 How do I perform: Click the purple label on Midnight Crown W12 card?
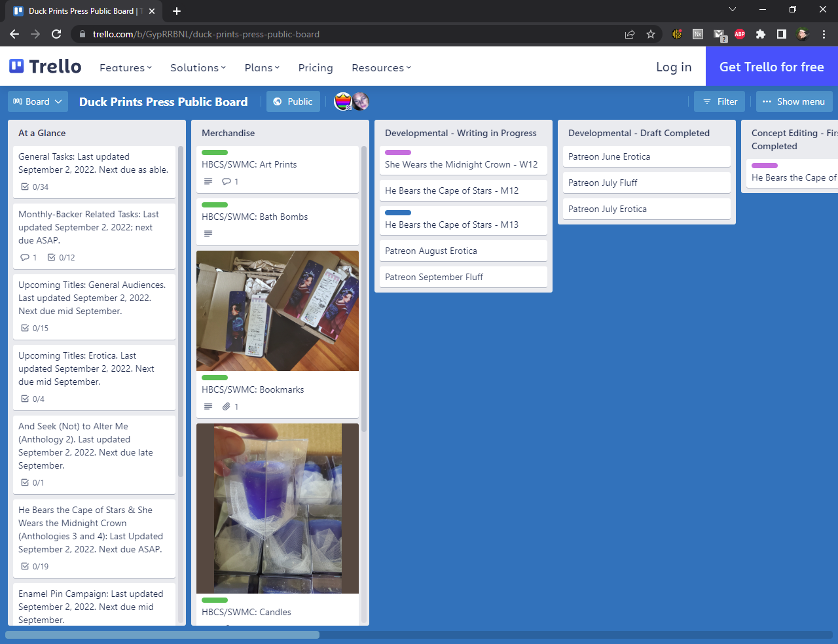click(398, 152)
